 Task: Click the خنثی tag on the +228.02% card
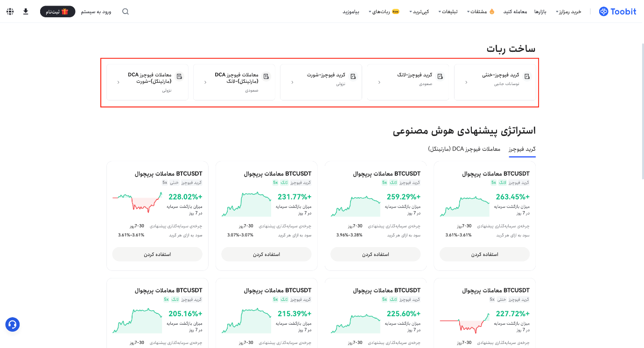pyautogui.click(x=174, y=183)
